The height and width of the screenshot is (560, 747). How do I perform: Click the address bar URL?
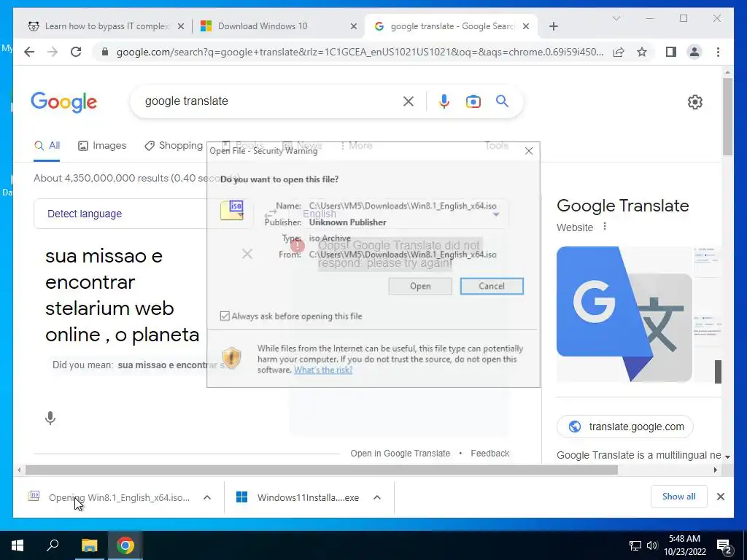click(x=360, y=52)
